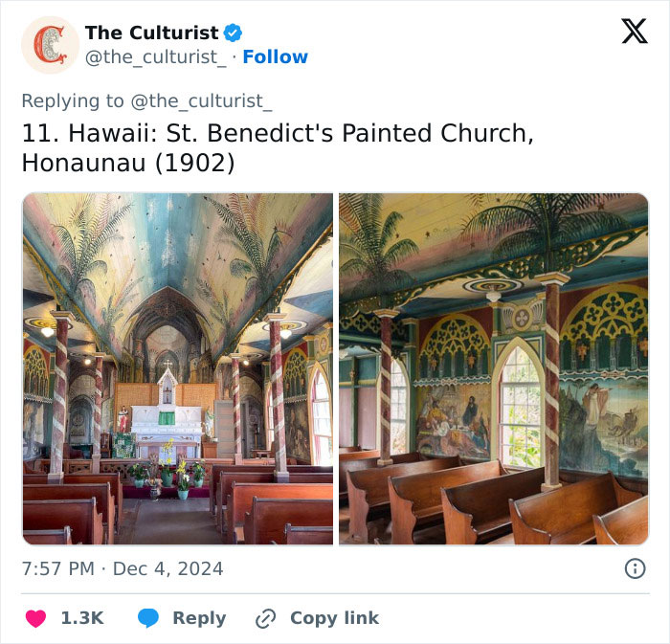Open the right photo of pews and murals
The height and width of the screenshot is (644, 670).
[x=493, y=368]
